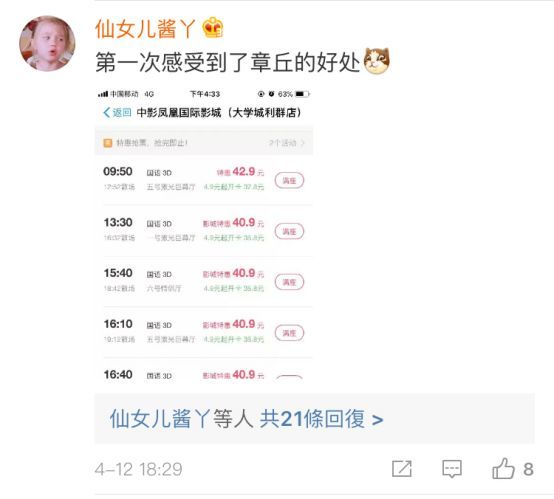The image size is (554, 499).
Task: Click the orange promo tag icon 特惠抢票
Action: [107, 143]
